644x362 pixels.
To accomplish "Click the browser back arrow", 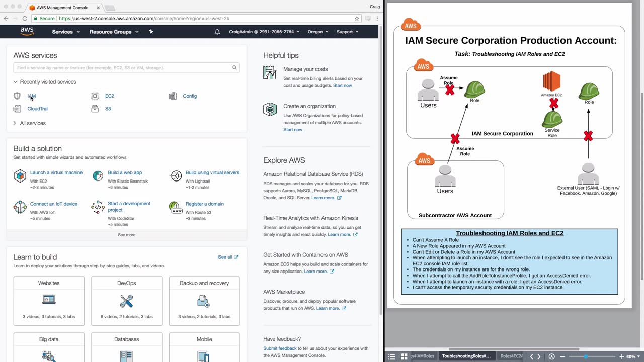I will click(x=6, y=18).
